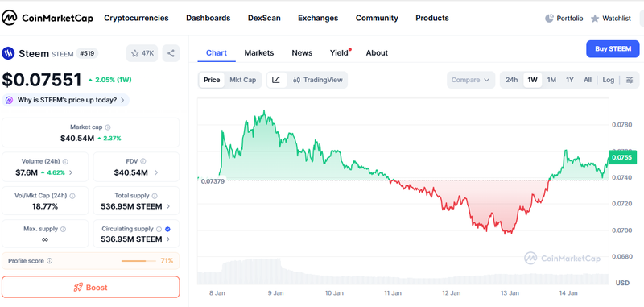Click the 0.0755 current price label
This screenshot has width=644, height=307.
[x=622, y=157]
